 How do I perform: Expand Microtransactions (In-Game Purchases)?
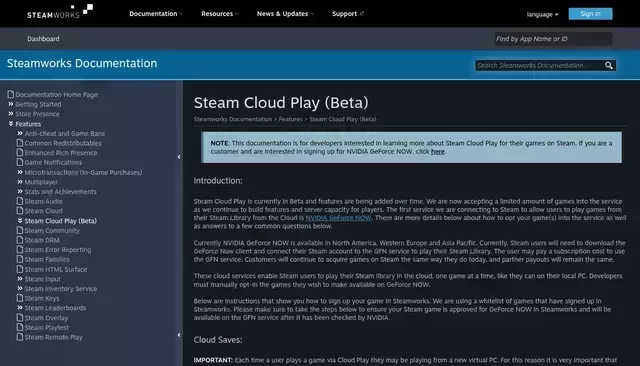pyautogui.click(x=20, y=172)
